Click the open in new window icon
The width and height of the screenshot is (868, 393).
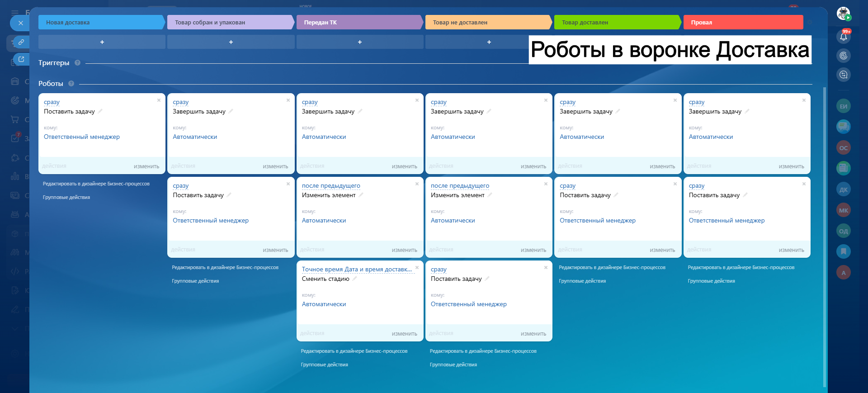(x=21, y=59)
